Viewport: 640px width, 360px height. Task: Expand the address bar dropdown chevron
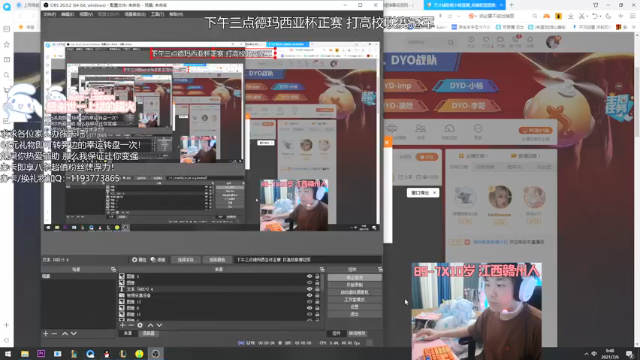coord(458,16)
